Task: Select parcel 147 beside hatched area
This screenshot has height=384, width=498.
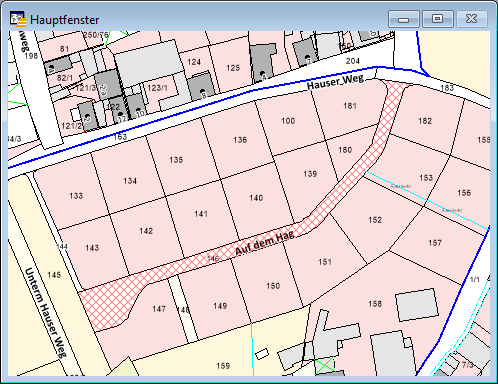Action: [x=159, y=309]
